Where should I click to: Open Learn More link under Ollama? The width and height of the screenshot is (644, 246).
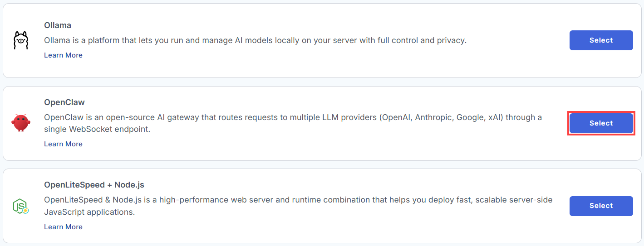point(63,55)
